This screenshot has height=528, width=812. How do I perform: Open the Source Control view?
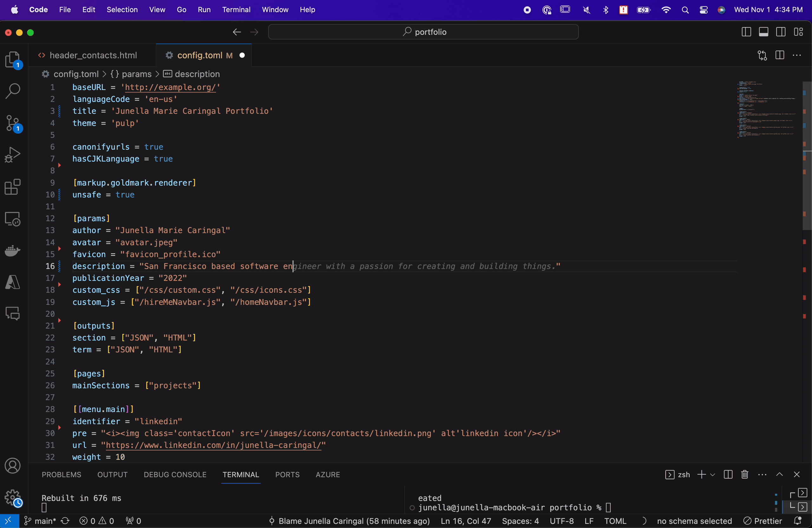13,123
